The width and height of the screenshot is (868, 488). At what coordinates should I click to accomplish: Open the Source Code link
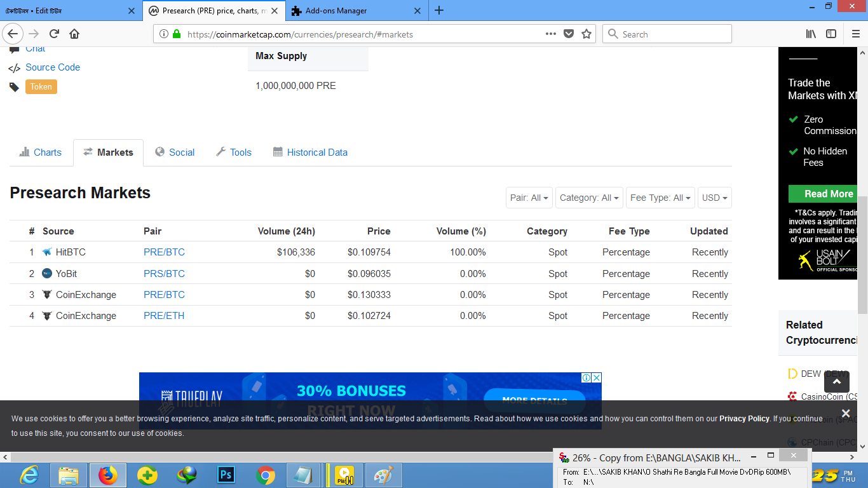tap(53, 67)
